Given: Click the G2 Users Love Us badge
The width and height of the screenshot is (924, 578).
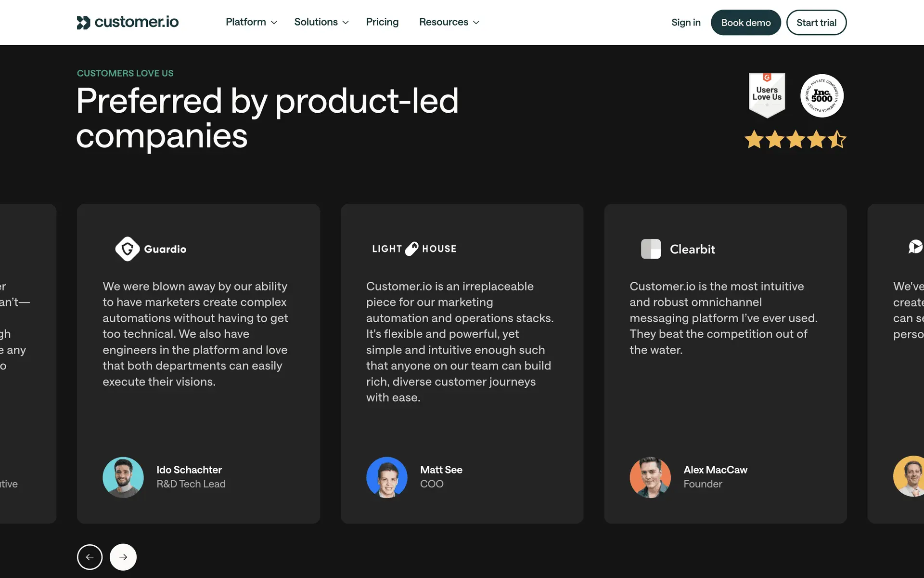Looking at the screenshot, I should point(767,95).
